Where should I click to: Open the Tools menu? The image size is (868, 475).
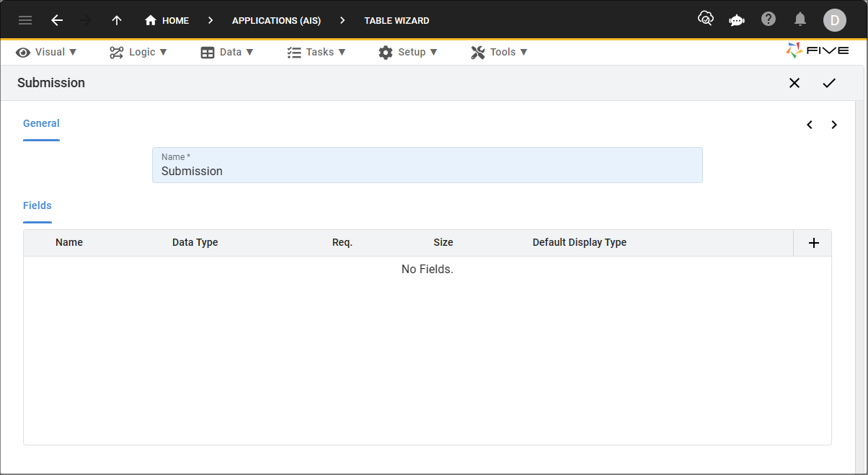coord(499,51)
